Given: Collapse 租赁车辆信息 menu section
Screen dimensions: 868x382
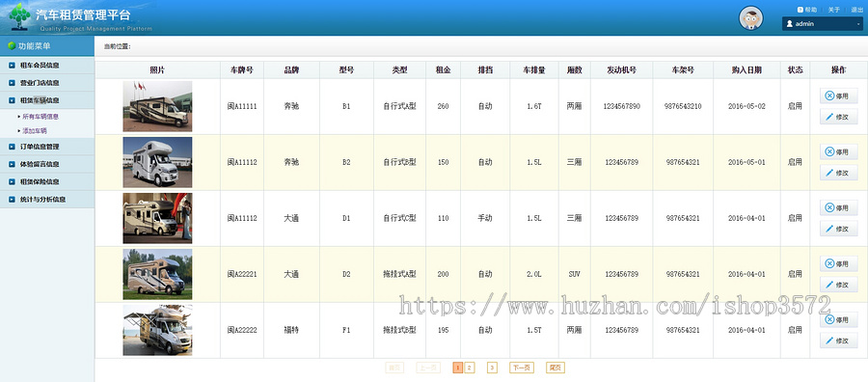Looking at the screenshot, I should click(47, 100).
